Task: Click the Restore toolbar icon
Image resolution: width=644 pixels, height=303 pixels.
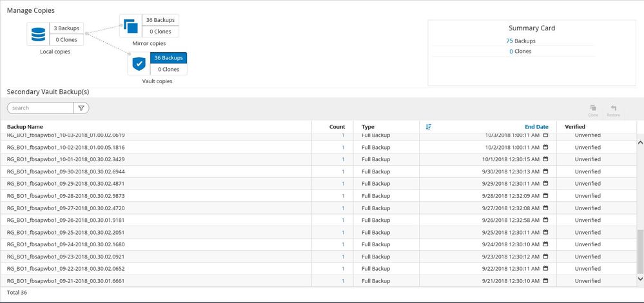Action: pos(613,110)
